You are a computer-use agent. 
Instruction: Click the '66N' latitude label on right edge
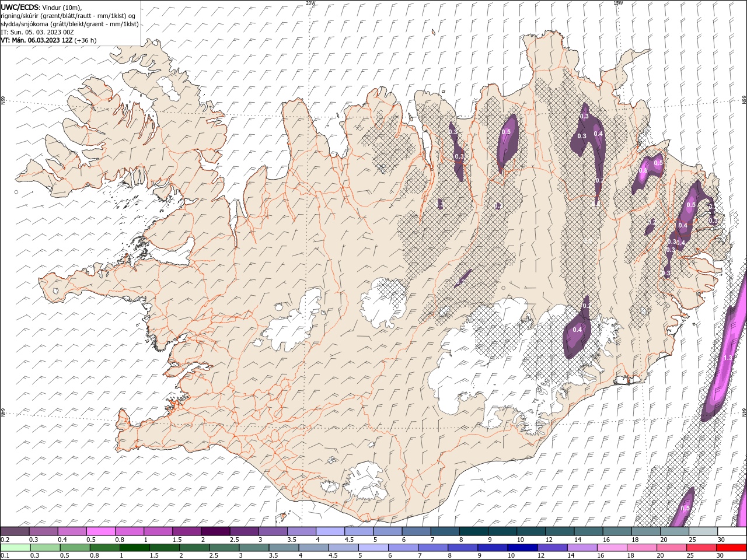tap(744, 100)
